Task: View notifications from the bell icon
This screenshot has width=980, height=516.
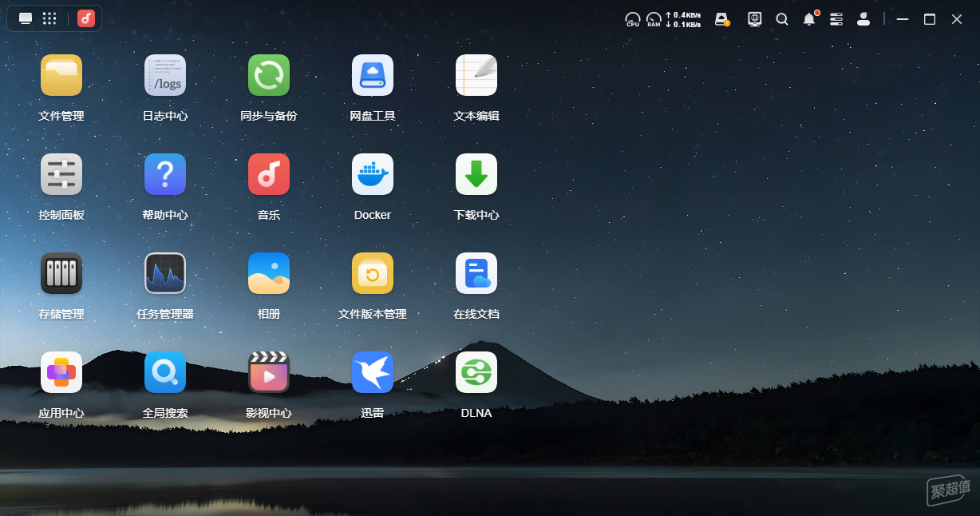Action: 809,19
